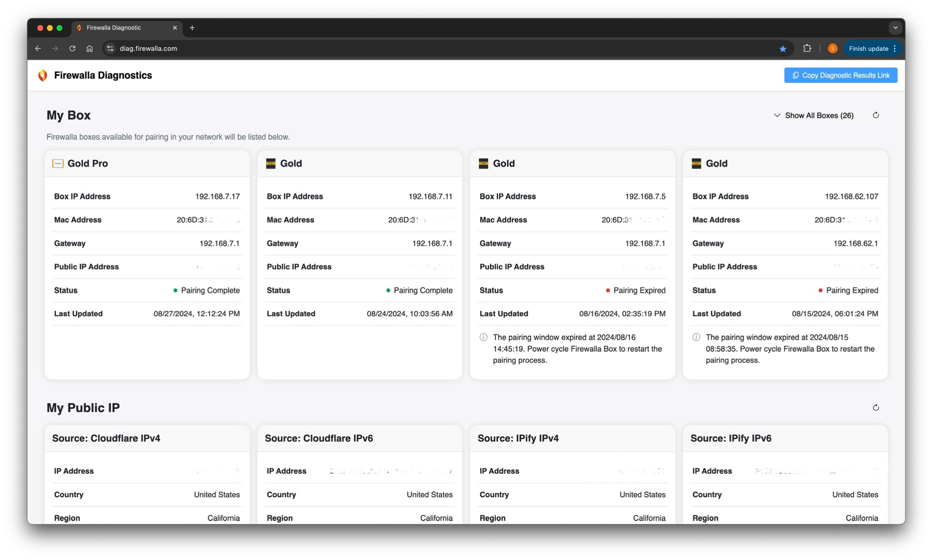932x560 pixels.
Task: Open the browser three-dot menu
Action: pos(894,48)
